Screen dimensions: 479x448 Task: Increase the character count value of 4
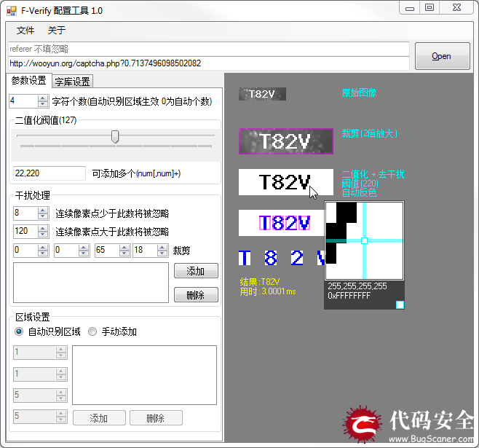(x=43, y=98)
